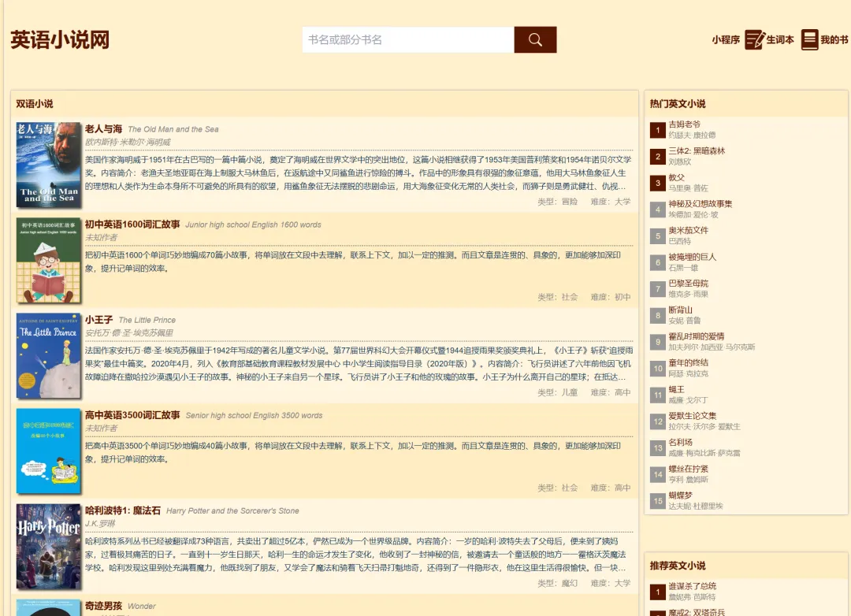Open the 初中英语1600词汇故事 title link
This screenshot has height=616, width=851.
[x=132, y=225]
